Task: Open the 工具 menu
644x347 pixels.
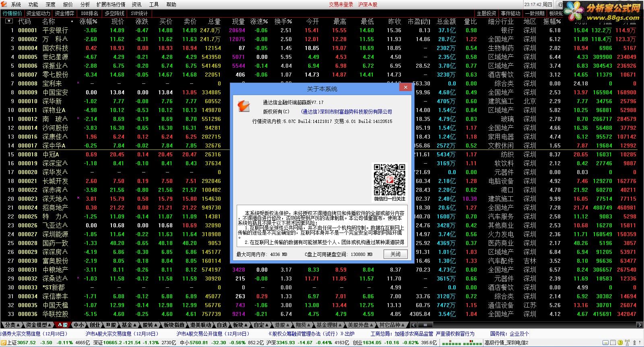Action: [x=154, y=4]
